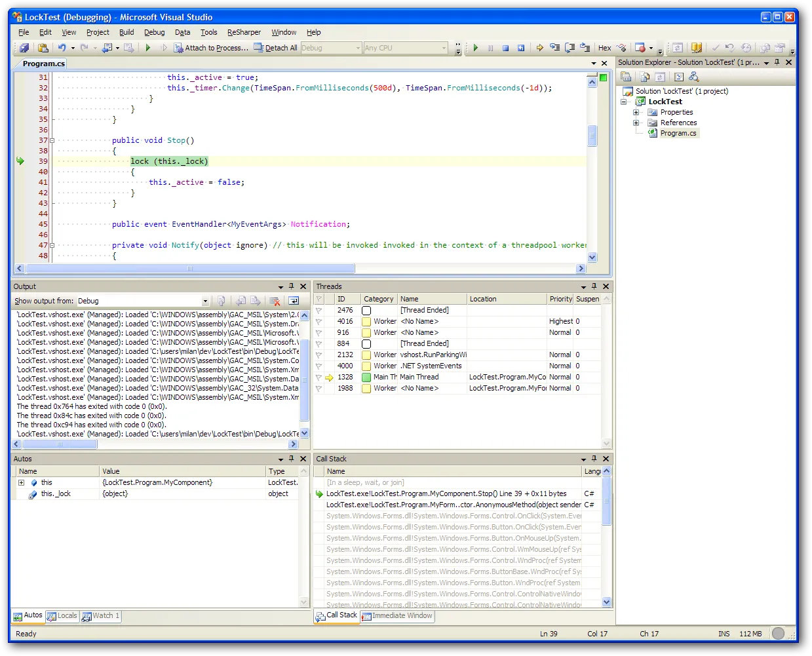This screenshot has height=656, width=812.
Task: Click Show All Files icon in Solution Explorer
Action: (644, 77)
